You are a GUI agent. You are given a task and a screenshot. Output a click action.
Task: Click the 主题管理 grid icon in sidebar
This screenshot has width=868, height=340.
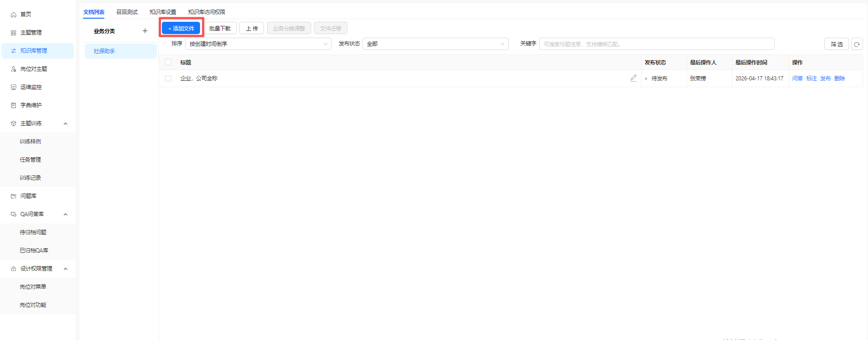(x=14, y=33)
